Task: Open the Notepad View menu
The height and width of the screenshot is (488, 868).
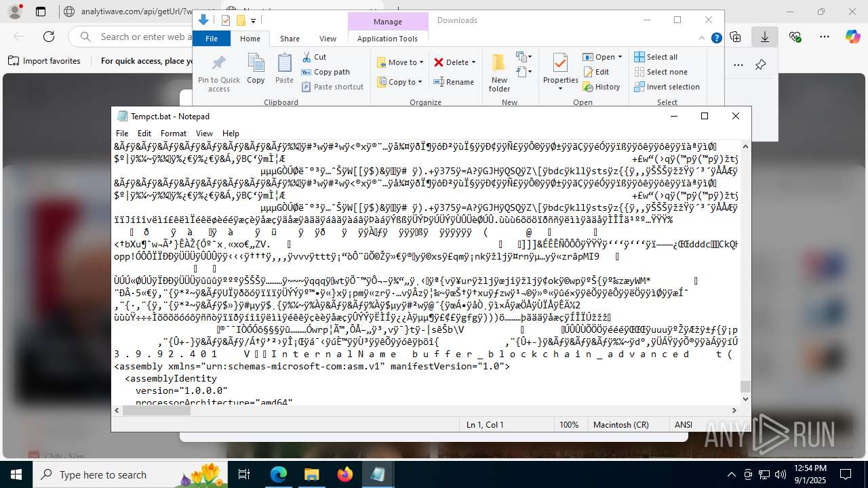Action: click(204, 134)
